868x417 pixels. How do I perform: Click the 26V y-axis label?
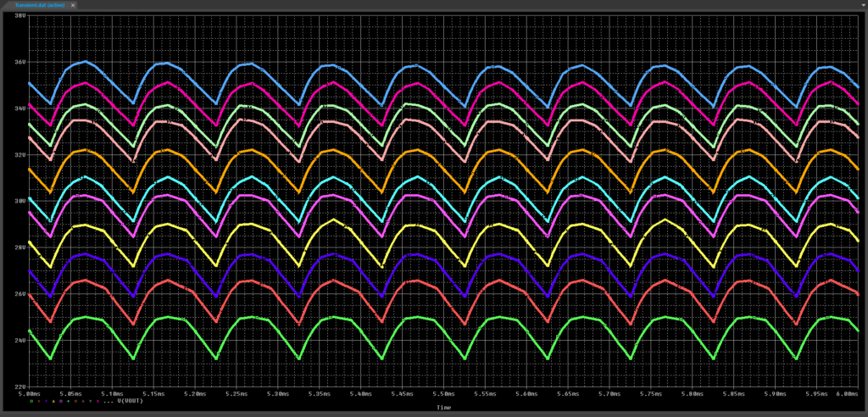pyautogui.click(x=19, y=293)
